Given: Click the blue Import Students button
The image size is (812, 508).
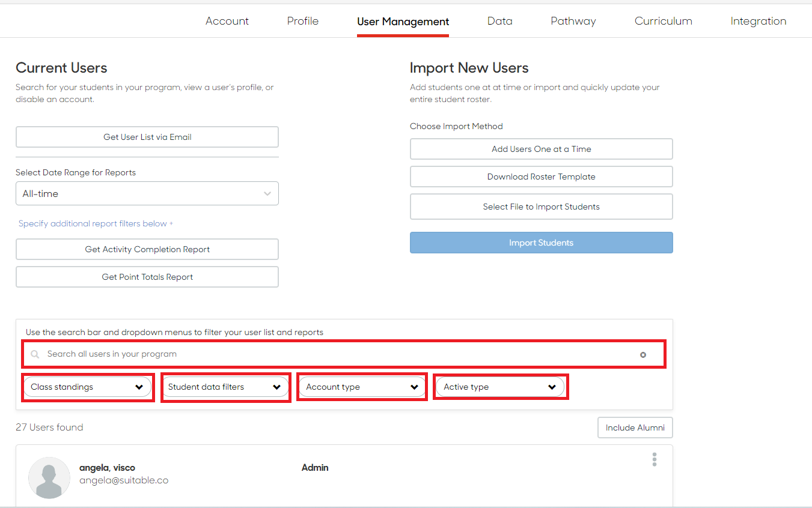Looking at the screenshot, I should [x=542, y=243].
